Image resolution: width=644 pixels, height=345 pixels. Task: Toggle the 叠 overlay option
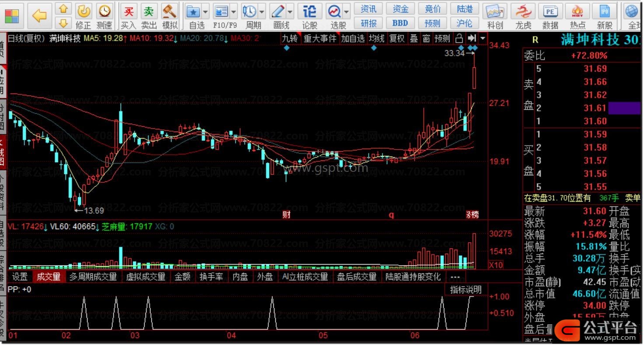pyautogui.click(x=414, y=38)
